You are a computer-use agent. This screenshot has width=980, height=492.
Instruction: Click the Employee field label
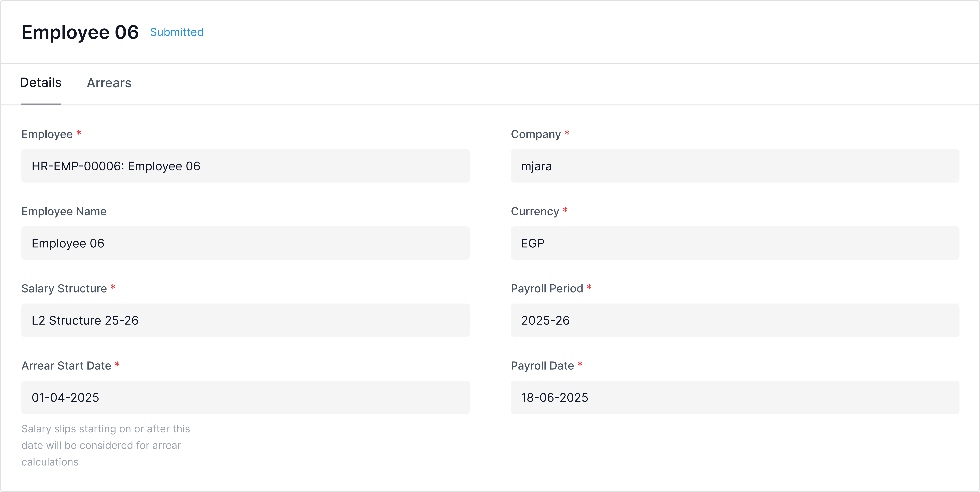[47, 134]
